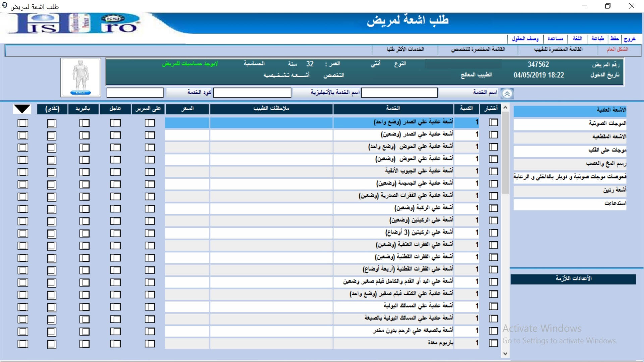The image size is (644, 362).
Task: Click scroll-up arrow of the services list
Action: 505,108
